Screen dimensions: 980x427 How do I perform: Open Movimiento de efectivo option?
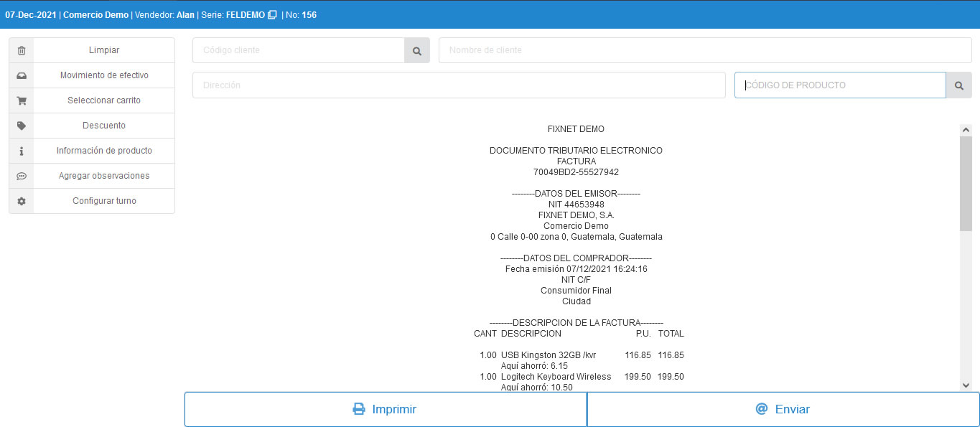point(104,75)
